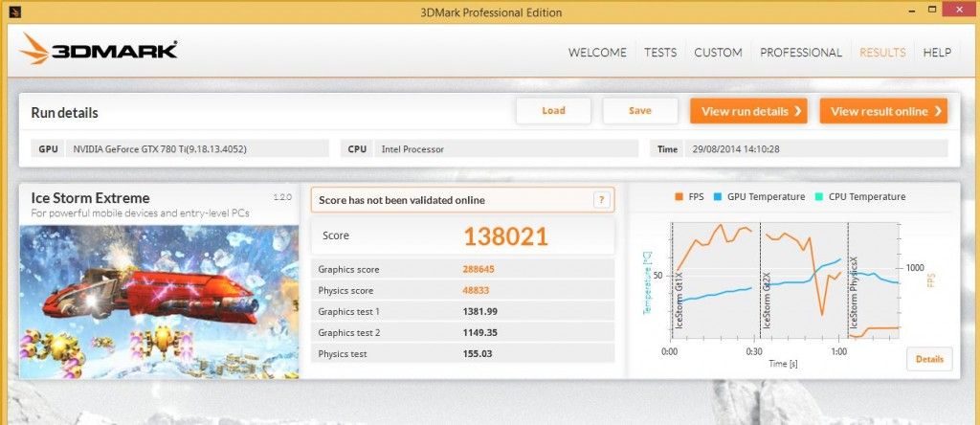Click the Load button
Viewport: 980px width, 425px height.
553,111
